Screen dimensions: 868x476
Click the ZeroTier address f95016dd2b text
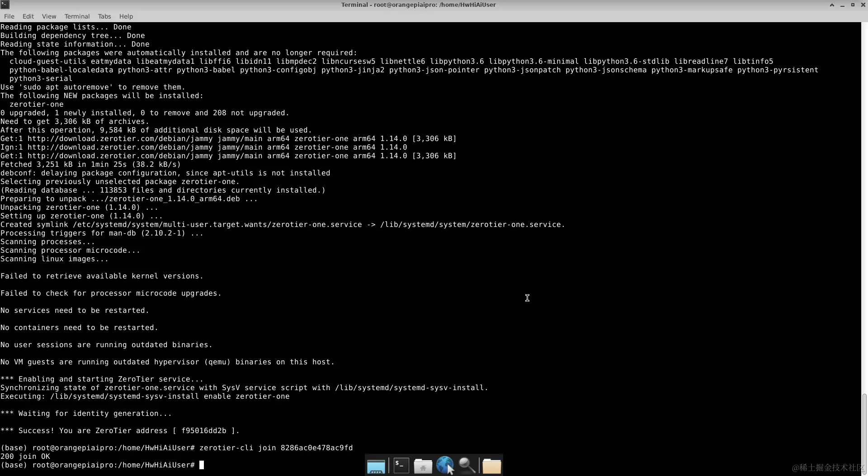[204, 431]
